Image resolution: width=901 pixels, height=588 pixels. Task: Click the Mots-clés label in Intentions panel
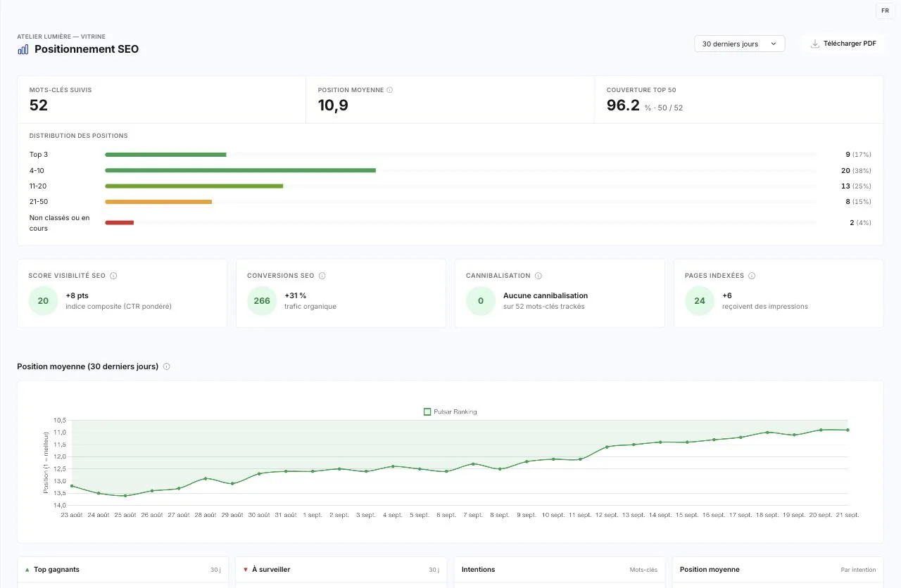point(643,570)
